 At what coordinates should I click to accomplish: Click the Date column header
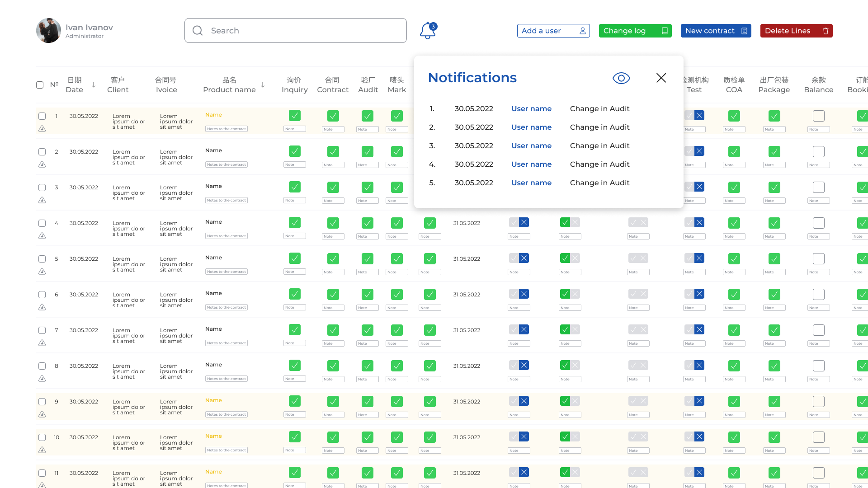coord(75,85)
